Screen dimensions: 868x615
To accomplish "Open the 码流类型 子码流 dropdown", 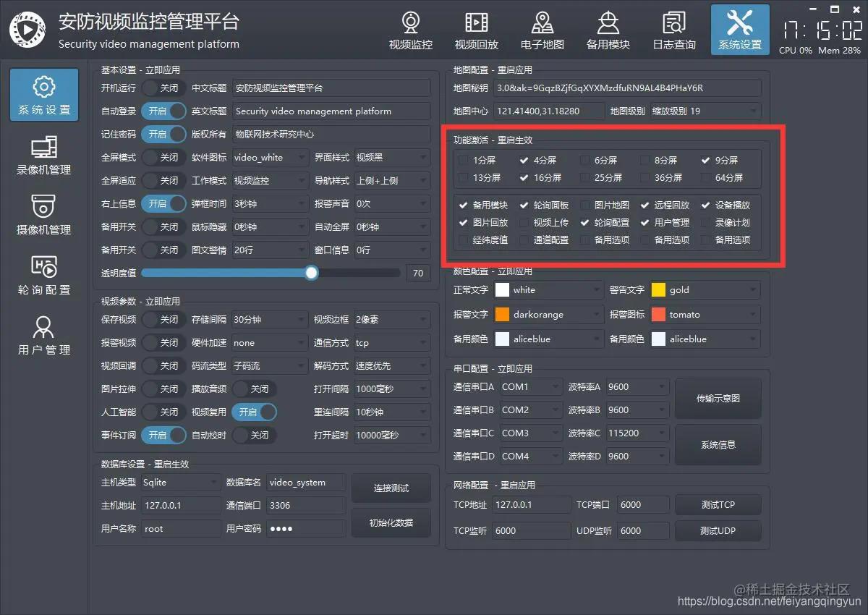I will point(268,365).
